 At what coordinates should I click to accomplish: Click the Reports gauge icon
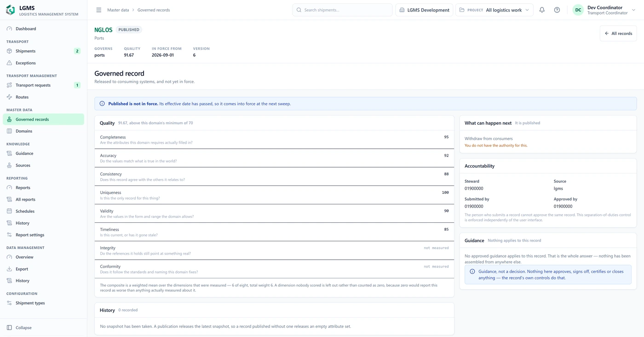9,188
